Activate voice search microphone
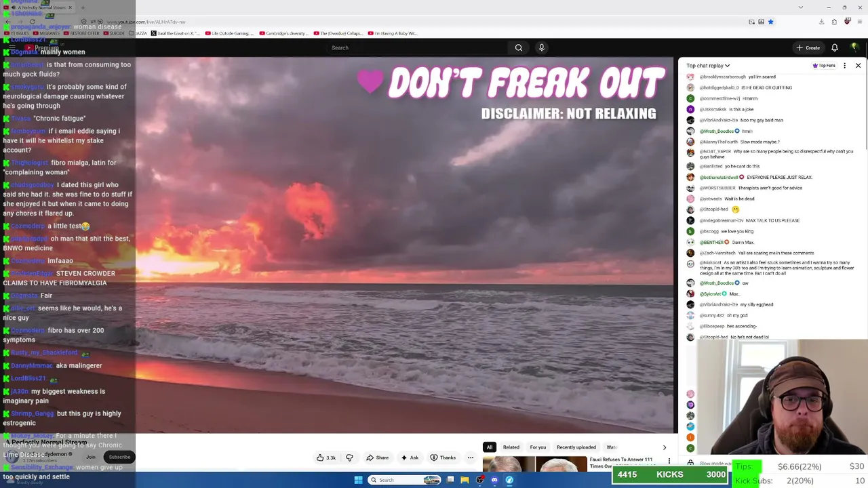Image resolution: width=868 pixels, height=488 pixels. click(x=541, y=47)
